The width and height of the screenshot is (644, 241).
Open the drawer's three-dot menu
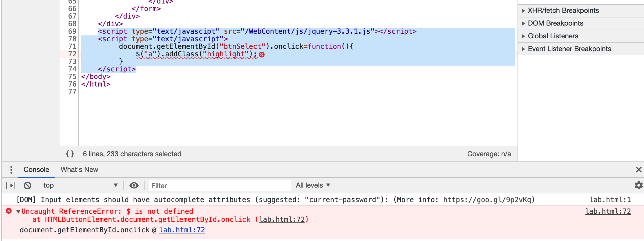(11, 170)
